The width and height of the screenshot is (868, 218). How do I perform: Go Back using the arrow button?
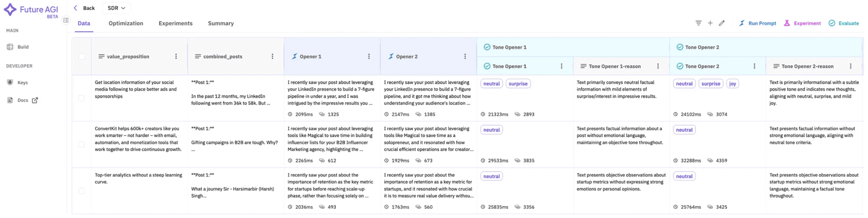pos(84,8)
